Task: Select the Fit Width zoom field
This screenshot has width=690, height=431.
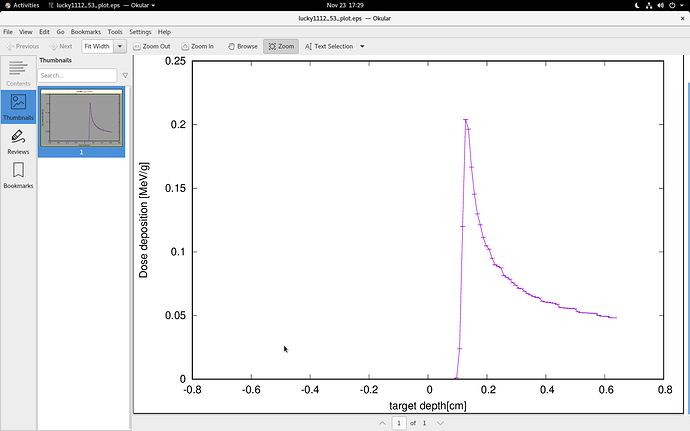Action: (97, 46)
